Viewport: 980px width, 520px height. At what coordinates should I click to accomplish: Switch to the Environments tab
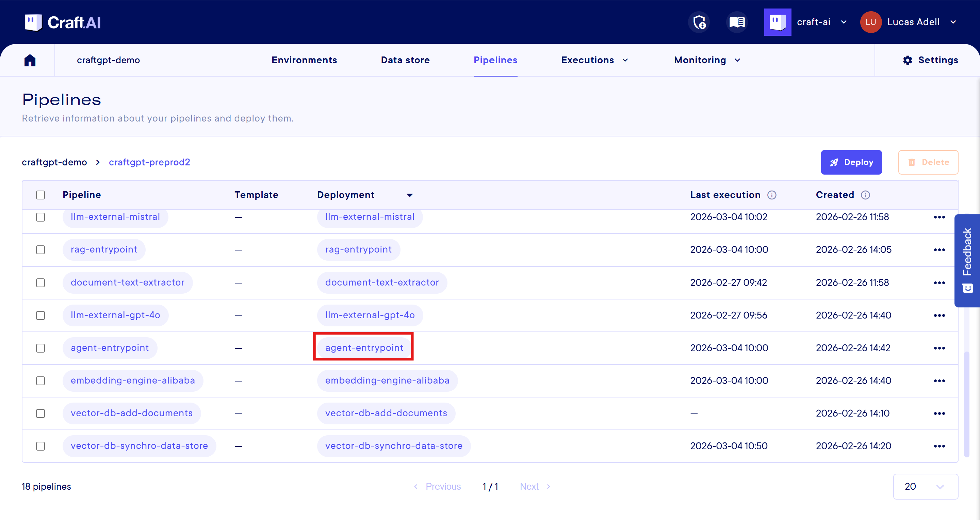coord(304,60)
